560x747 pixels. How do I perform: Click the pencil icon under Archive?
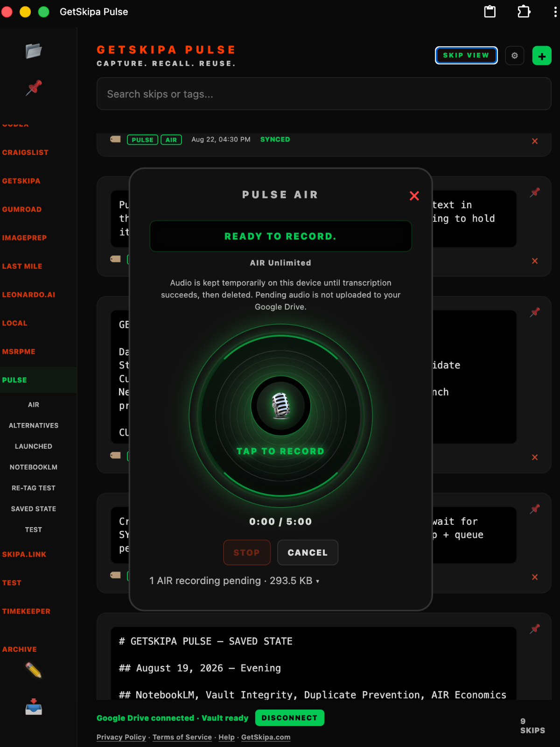coord(34,670)
